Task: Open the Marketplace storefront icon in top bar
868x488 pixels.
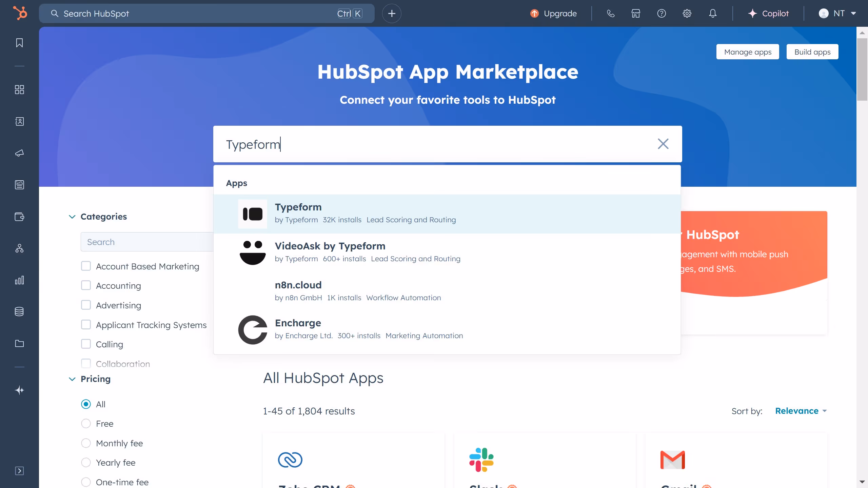Action: click(x=635, y=14)
